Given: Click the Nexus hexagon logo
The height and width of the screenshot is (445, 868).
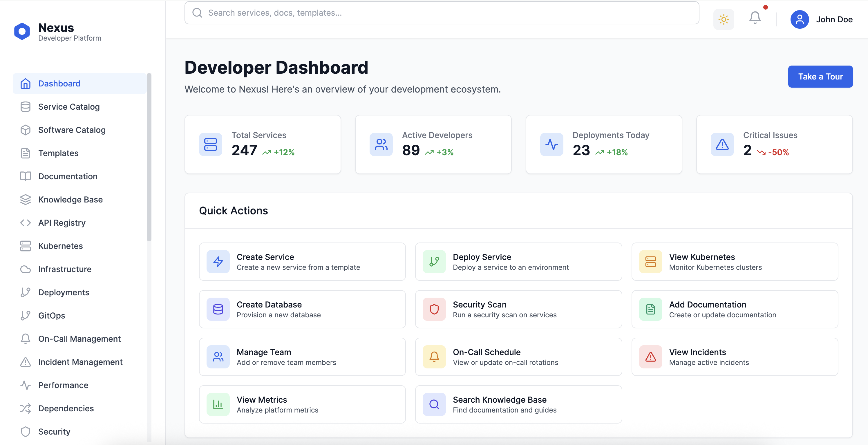Looking at the screenshot, I should [22, 32].
